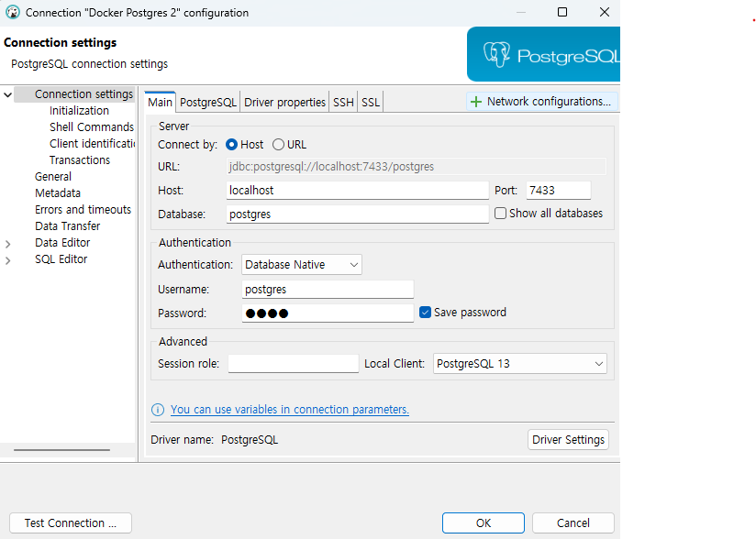756x539 pixels.
Task: Click the Username field with postgres
Action: click(328, 290)
